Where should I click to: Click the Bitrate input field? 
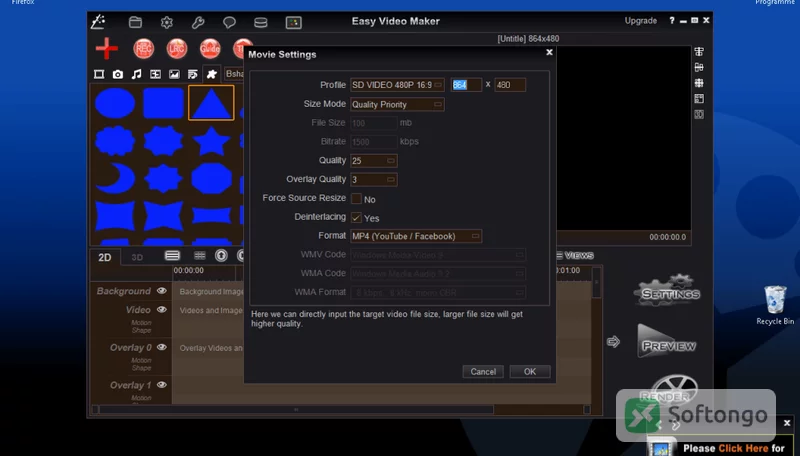[373, 142]
